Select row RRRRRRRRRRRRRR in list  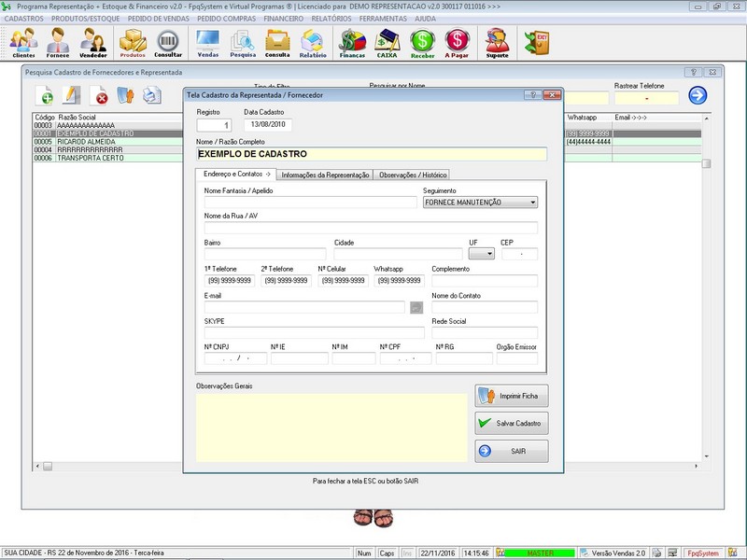[x=107, y=150]
